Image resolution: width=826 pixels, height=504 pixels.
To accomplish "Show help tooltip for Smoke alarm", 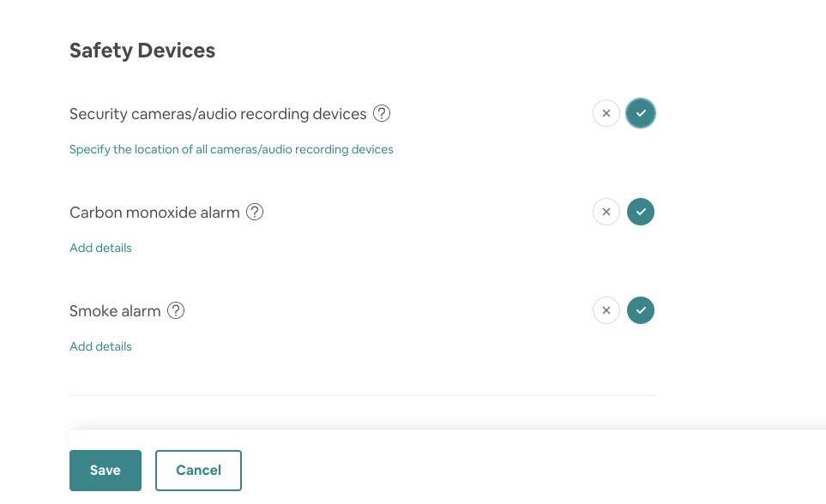I will click(x=176, y=310).
